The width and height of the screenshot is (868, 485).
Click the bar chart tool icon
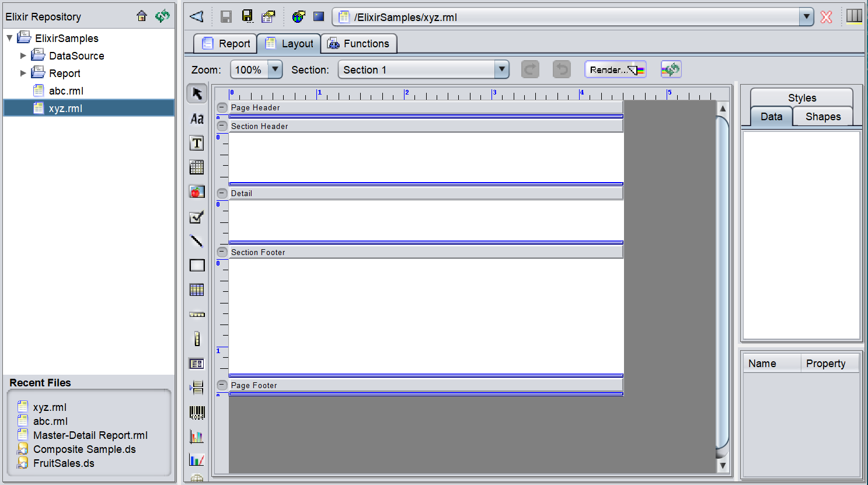(197, 437)
